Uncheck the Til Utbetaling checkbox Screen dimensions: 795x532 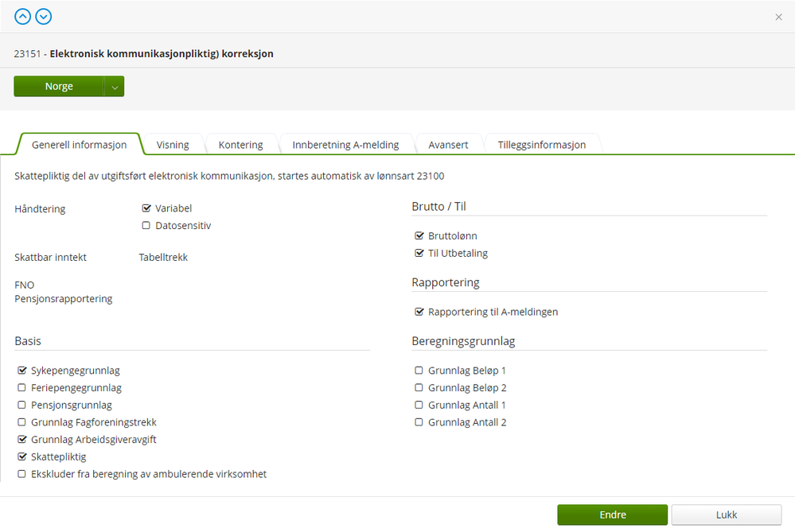click(419, 254)
